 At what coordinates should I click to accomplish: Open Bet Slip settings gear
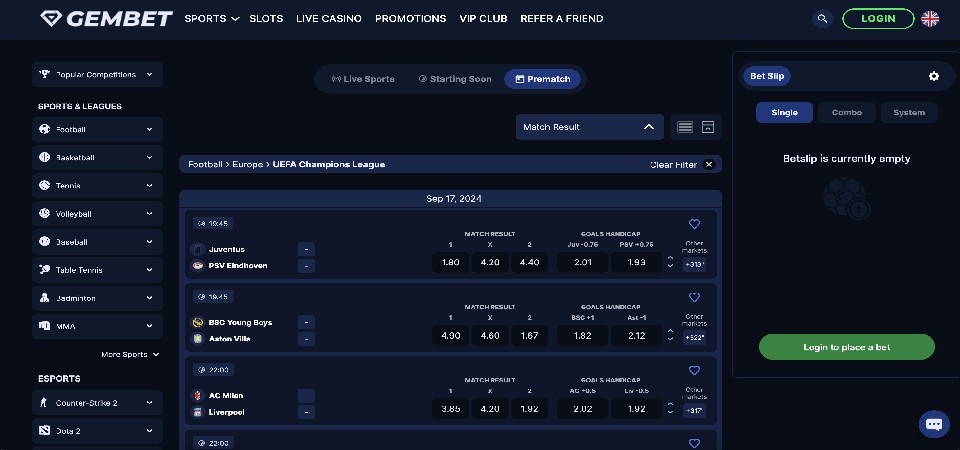934,77
